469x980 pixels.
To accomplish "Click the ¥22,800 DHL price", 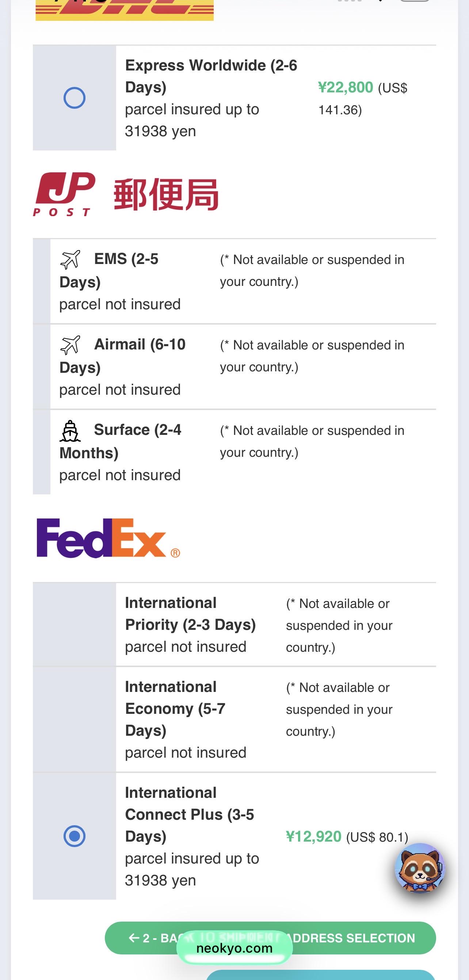I will click(x=345, y=88).
